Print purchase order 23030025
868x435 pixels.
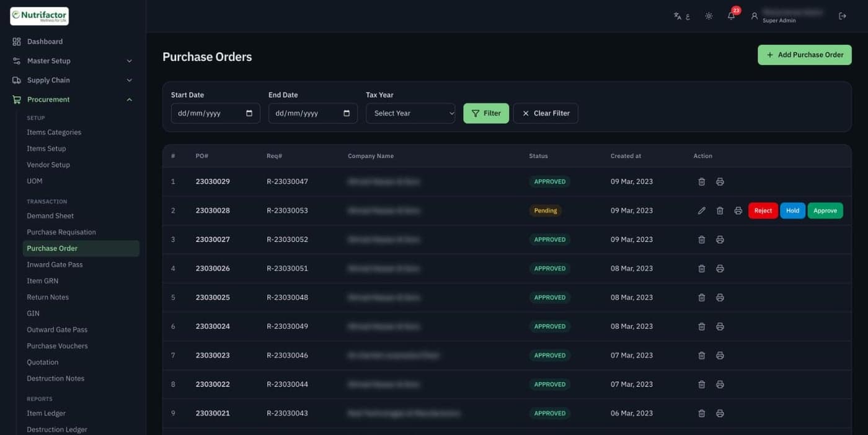pyautogui.click(x=720, y=298)
